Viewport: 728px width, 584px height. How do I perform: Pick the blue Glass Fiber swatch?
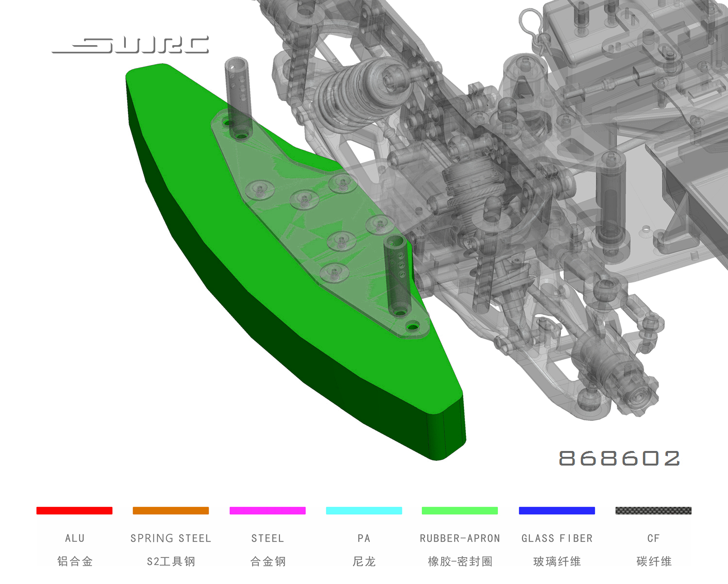tap(557, 510)
